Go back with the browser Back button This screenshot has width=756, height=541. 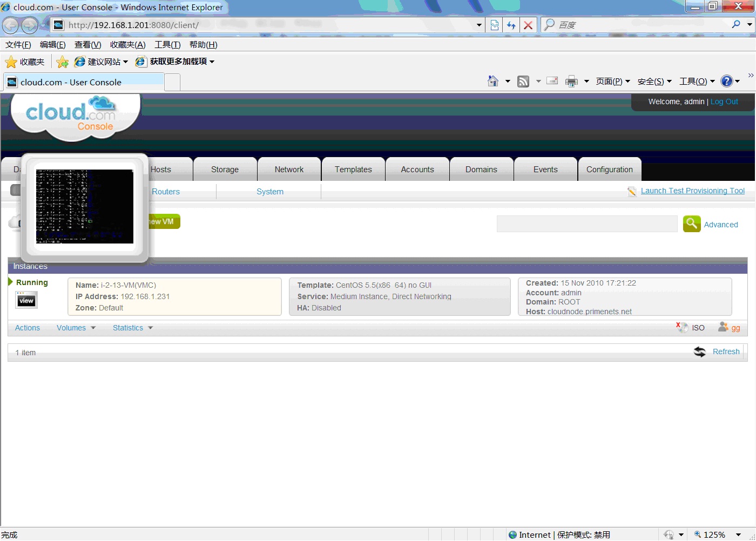click(x=10, y=25)
